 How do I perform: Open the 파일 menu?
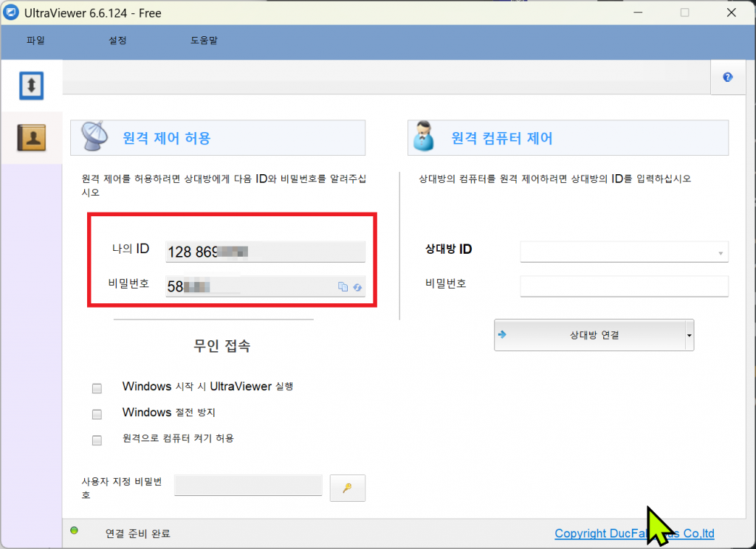(35, 41)
